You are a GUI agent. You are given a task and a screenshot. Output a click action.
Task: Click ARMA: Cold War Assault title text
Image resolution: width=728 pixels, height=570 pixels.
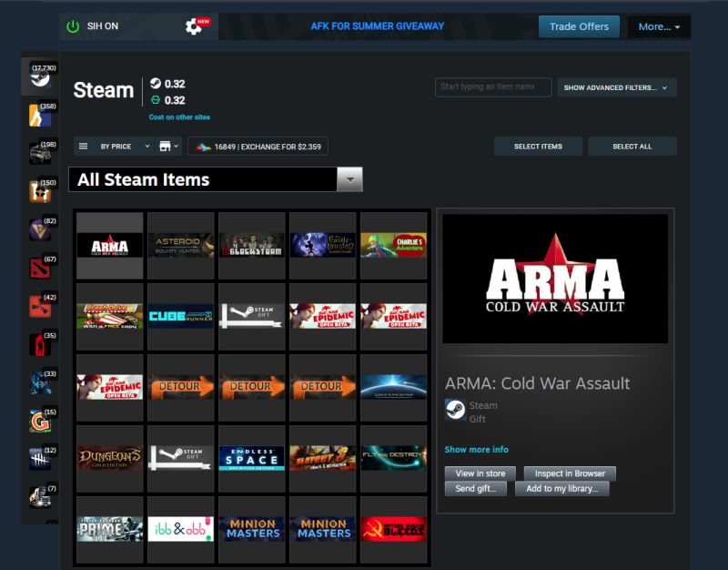[x=537, y=383]
